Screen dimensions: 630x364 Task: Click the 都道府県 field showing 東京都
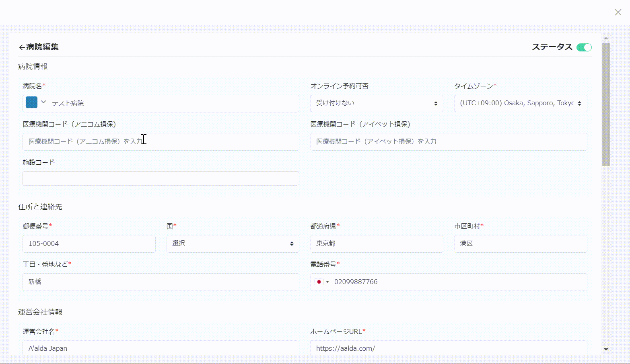coord(376,244)
